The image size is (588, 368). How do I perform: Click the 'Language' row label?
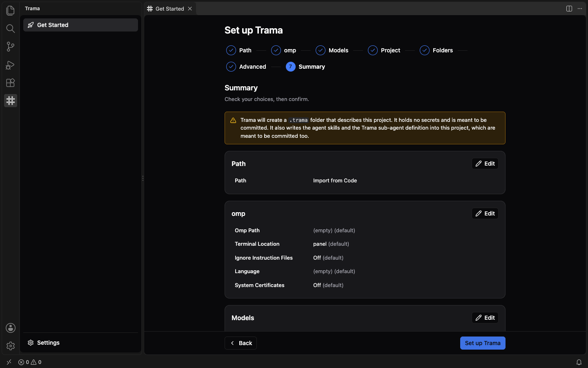(x=247, y=271)
